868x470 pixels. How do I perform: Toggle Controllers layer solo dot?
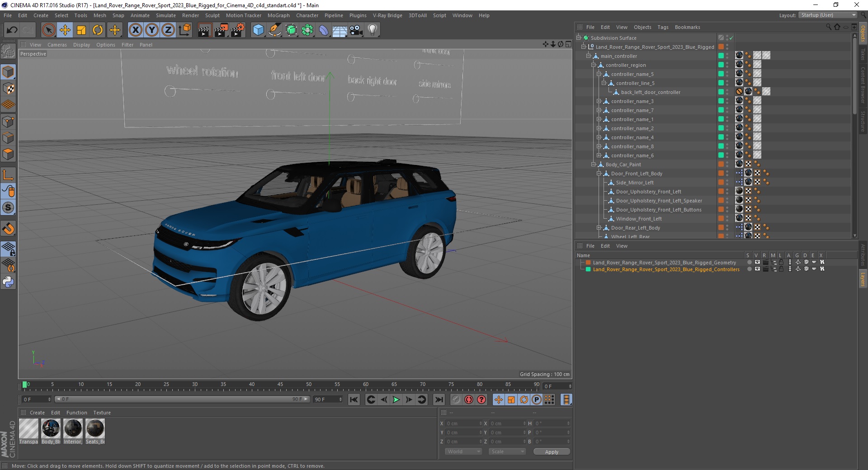tap(749, 269)
